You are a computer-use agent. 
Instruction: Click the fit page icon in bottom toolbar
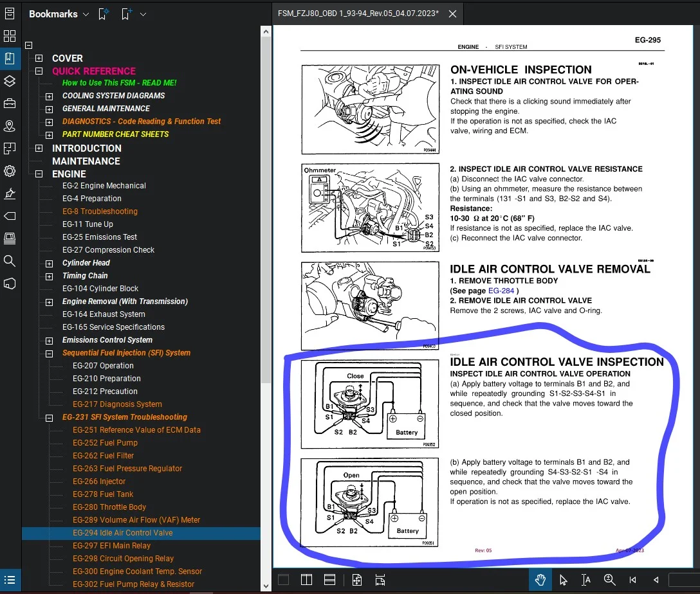357,580
